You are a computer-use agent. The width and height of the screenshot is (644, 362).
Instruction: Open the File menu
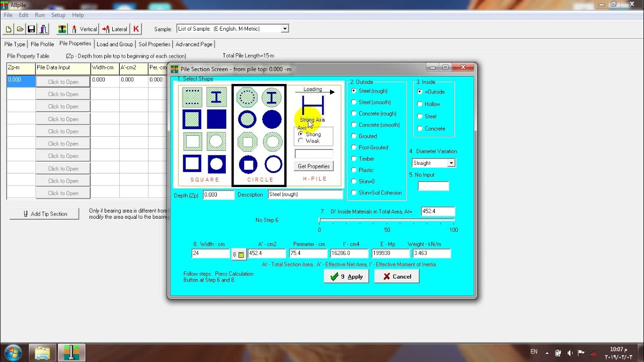8,15
